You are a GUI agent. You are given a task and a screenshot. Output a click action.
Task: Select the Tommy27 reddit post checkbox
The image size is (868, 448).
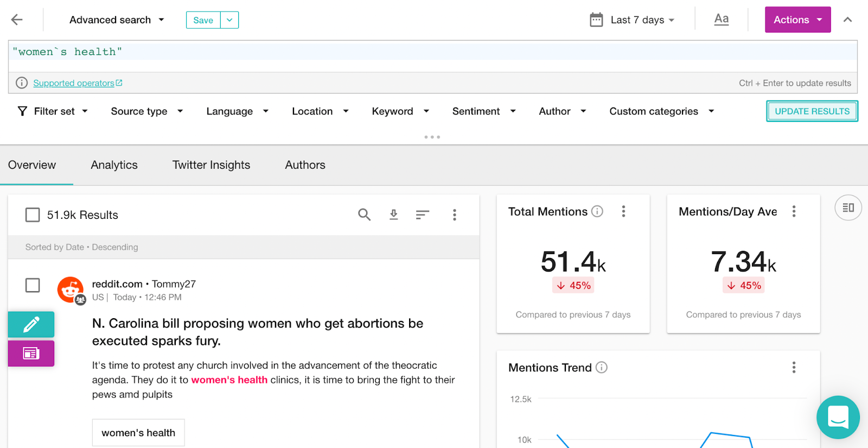click(33, 285)
